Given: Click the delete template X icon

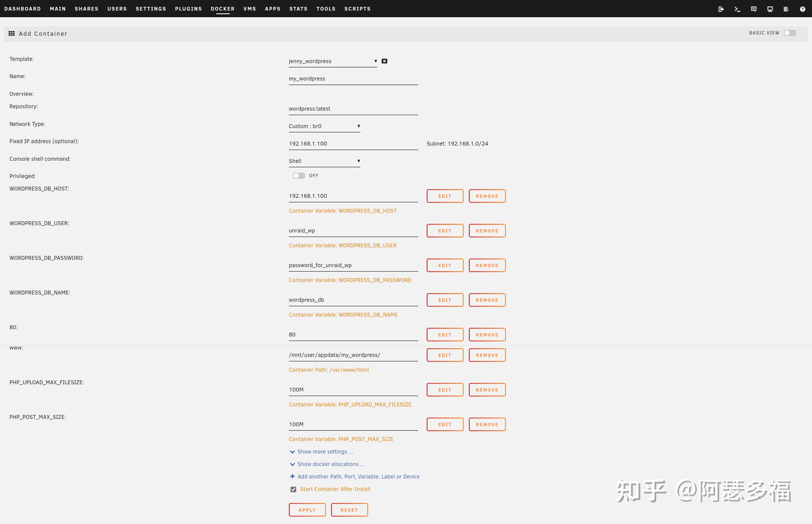Looking at the screenshot, I should (x=384, y=61).
